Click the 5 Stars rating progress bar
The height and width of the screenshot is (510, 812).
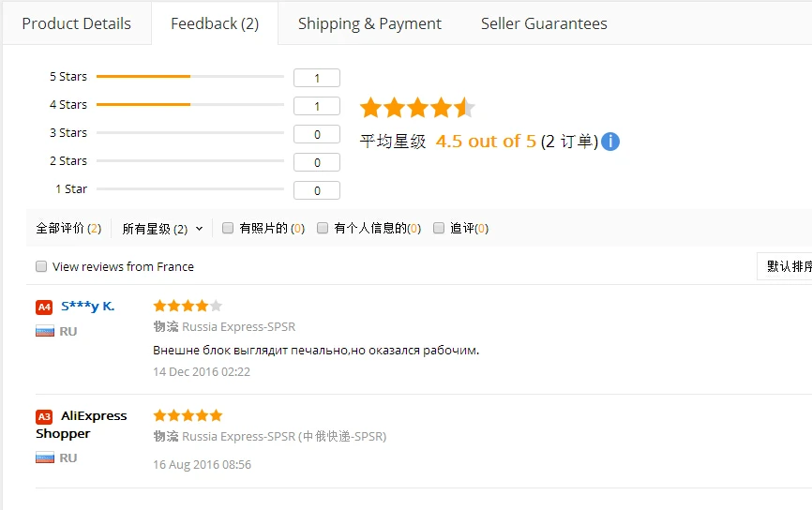(189, 76)
